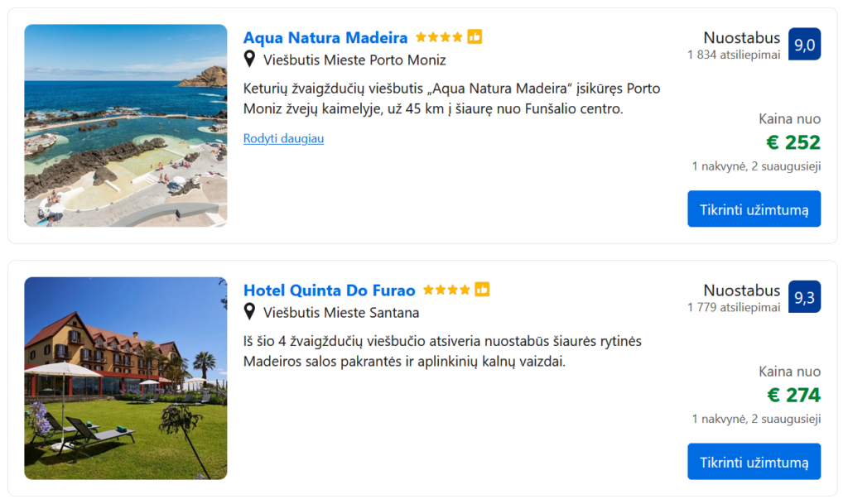Click the location pin icon for Santana

point(249,312)
